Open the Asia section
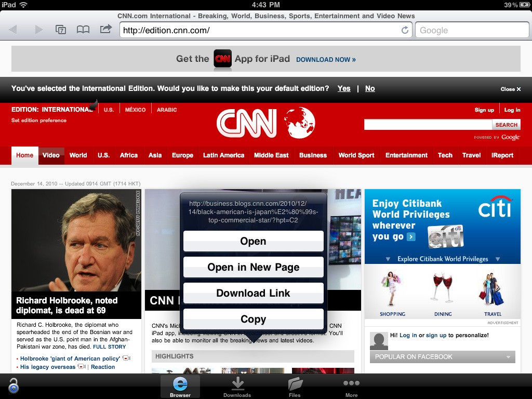Screen dimensions: 532x399 pos(155,155)
